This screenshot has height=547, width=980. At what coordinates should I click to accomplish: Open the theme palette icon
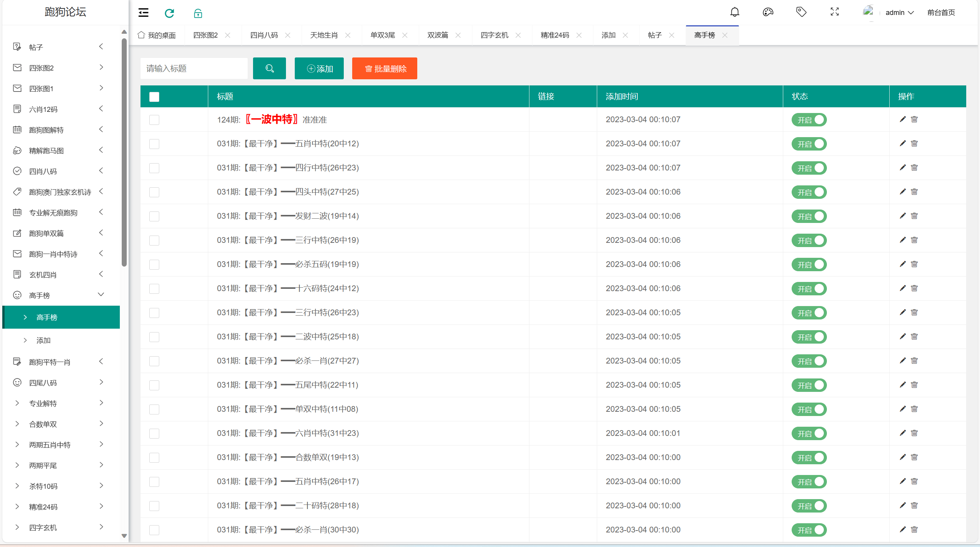click(x=768, y=12)
